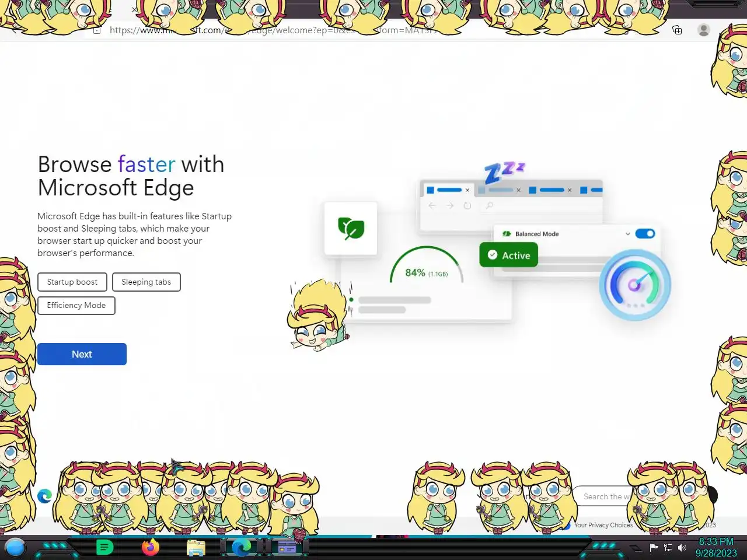
Task: Switch to Microsoft Edge on the taskbar
Action: click(x=241, y=547)
